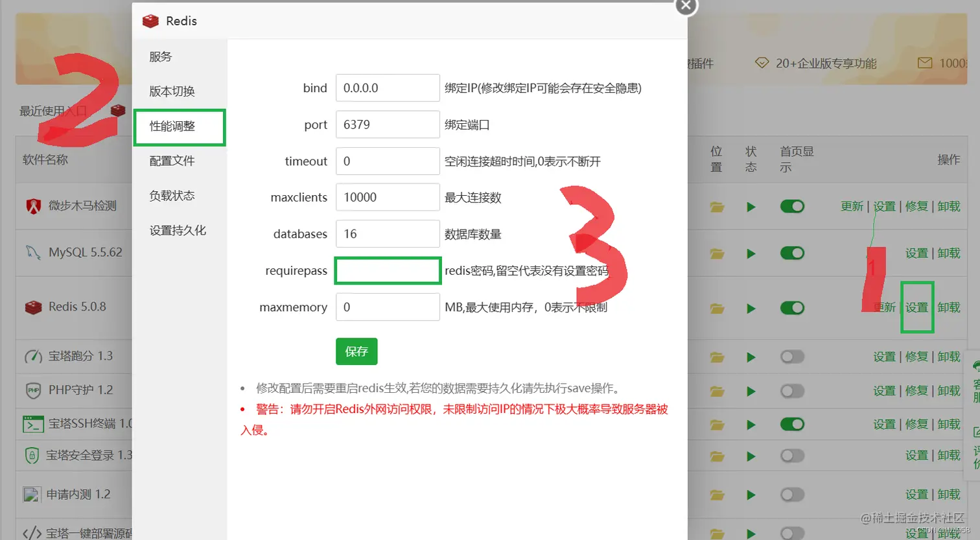Disable homepage display for 宝塔SSH终端
Viewport: 980px width, 540px height.
click(x=792, y=424)
